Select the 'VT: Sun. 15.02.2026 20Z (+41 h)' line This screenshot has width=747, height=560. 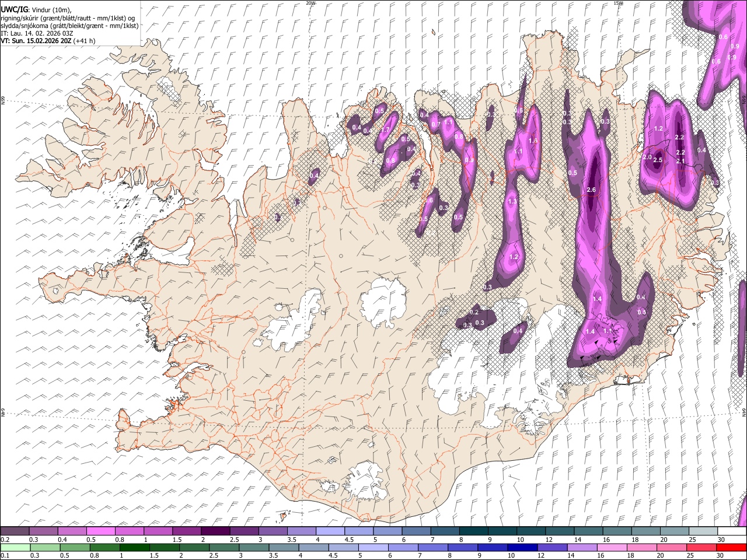point(48,41)
